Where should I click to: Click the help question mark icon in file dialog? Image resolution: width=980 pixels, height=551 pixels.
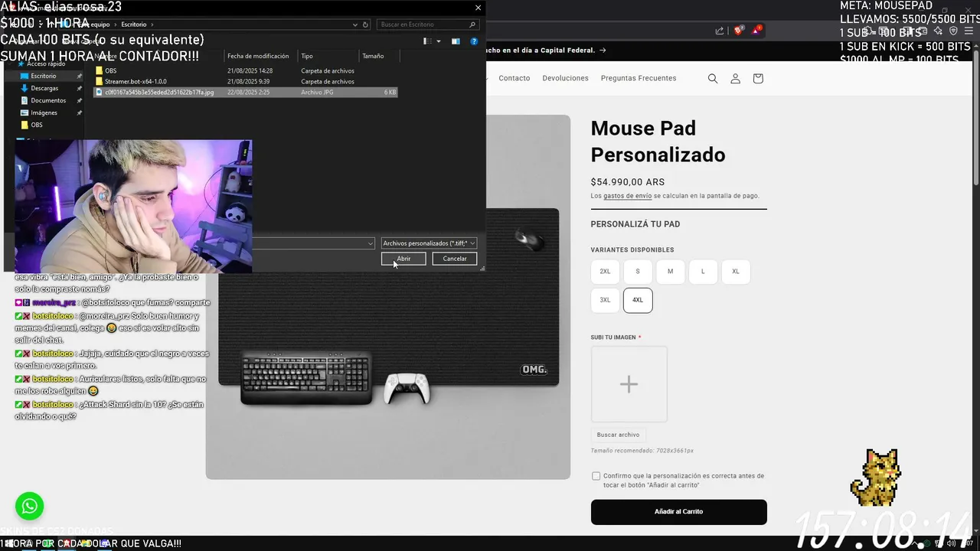474,41
